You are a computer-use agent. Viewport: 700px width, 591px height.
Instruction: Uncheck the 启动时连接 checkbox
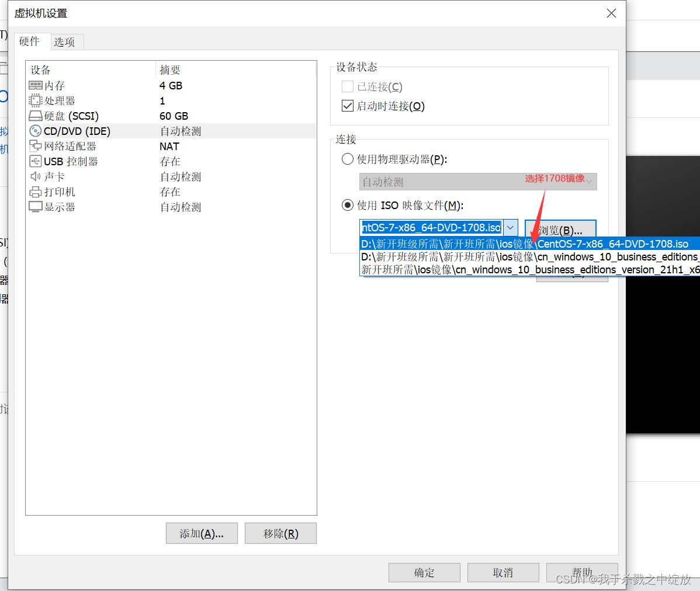click(348, 106)
